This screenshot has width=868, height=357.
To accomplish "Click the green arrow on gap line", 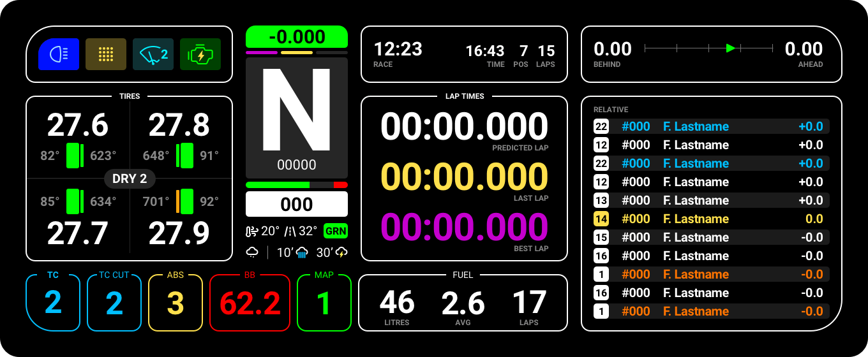I will point(731,48).
